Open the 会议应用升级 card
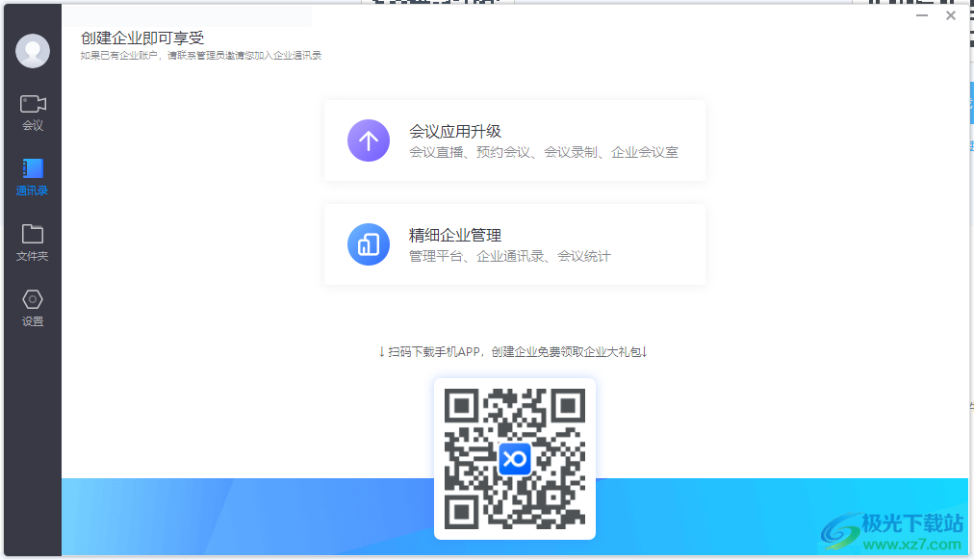This screenshot has height=560, width=974. click(514, 140)
